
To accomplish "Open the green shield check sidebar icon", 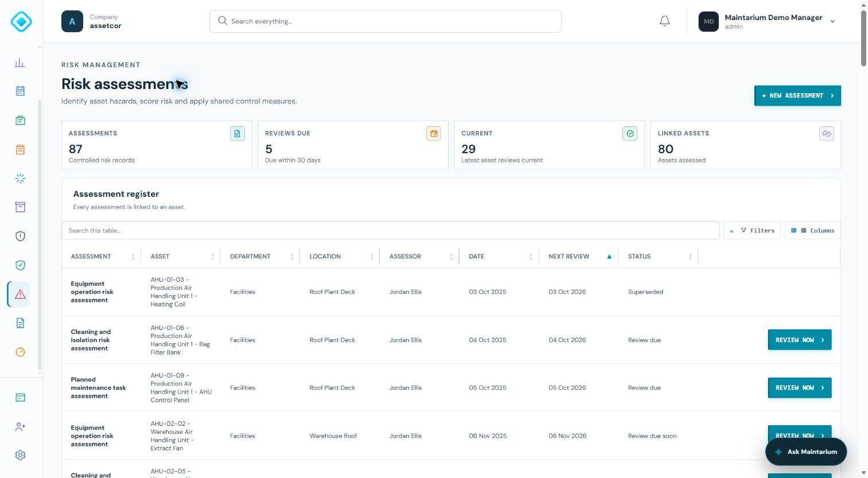I will point(20,265).
